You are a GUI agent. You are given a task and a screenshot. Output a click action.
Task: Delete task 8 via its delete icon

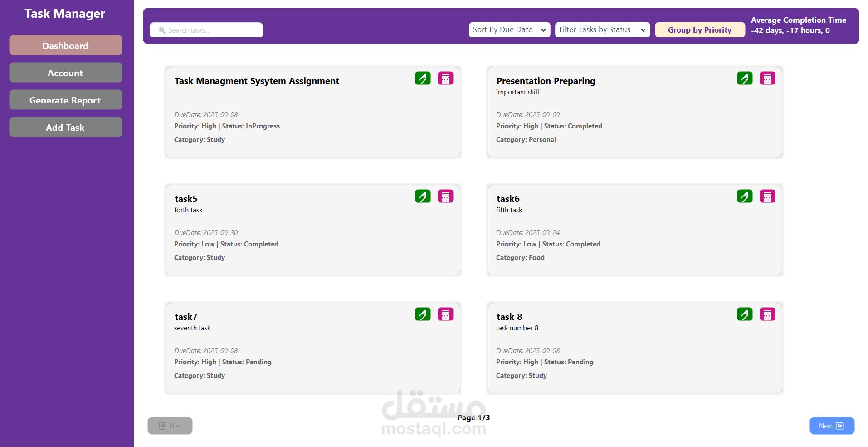pos(767,314)
